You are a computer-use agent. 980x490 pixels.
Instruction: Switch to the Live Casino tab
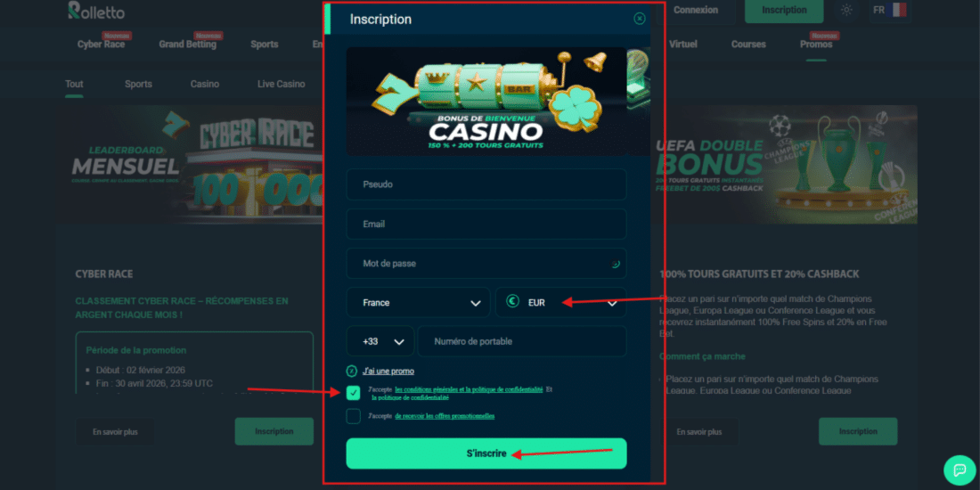tap(282, 84)
